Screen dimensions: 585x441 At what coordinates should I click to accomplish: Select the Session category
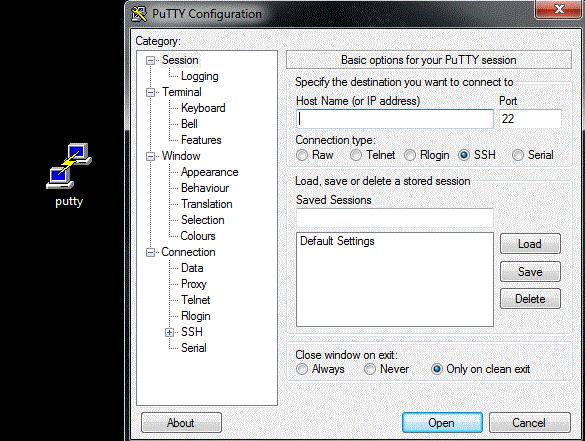[180, 60]
